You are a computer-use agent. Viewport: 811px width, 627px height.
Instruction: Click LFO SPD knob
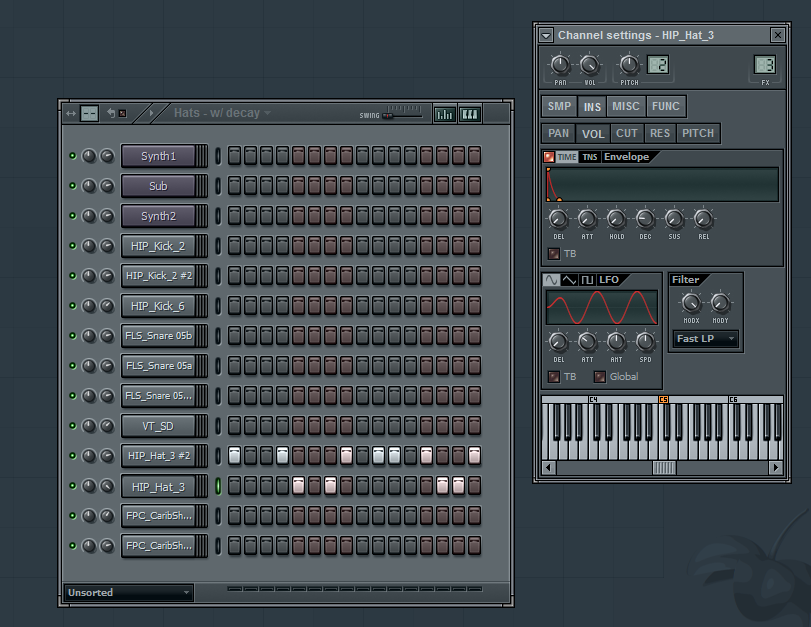pos(645,342)
